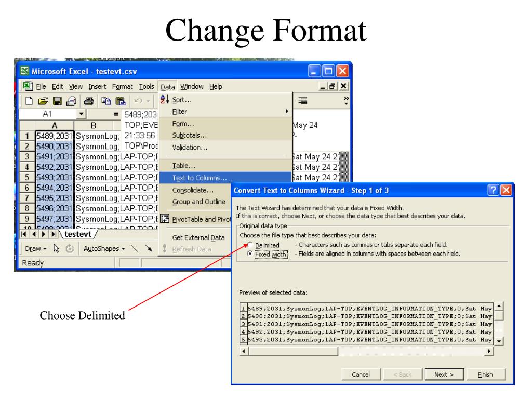The image size is (532, 399).
Task: Choose Consolidate... from the Data menu
Action: pos(195,190)
